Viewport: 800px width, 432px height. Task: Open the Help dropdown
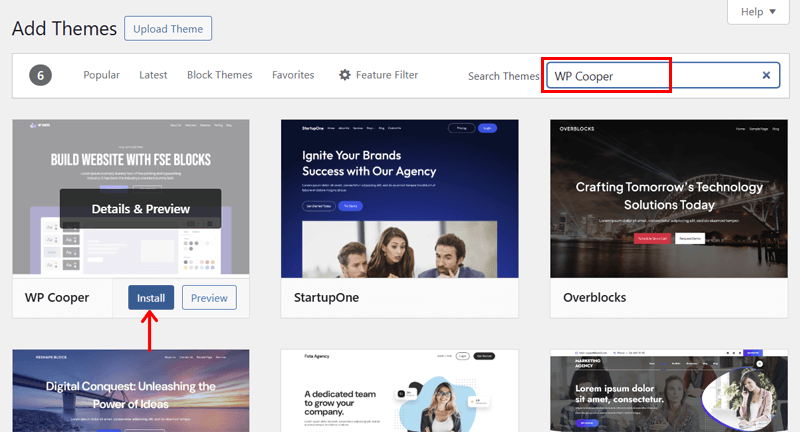click(x=758, y=11)
